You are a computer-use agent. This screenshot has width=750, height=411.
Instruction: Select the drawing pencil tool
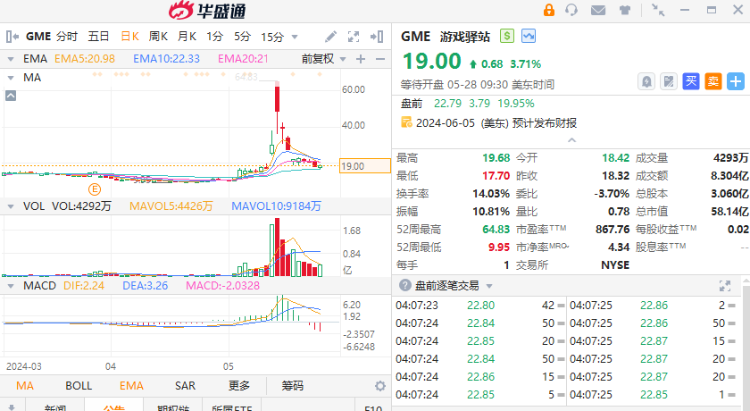click(x=331, y=36)
